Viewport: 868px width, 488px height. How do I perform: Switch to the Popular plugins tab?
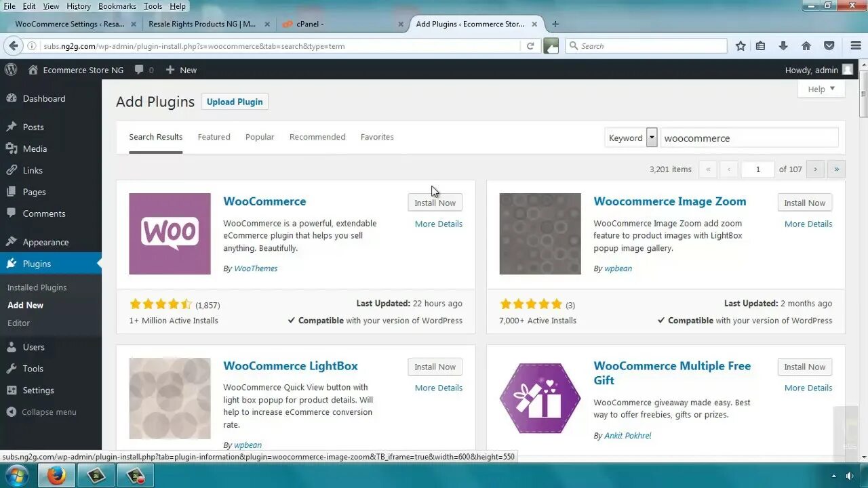(260, 137)
